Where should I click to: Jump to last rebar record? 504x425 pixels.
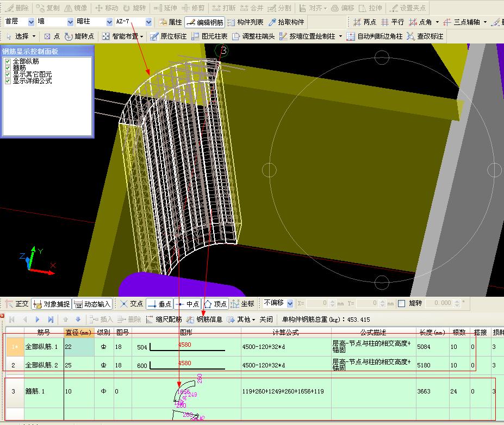tap(51, 320)
